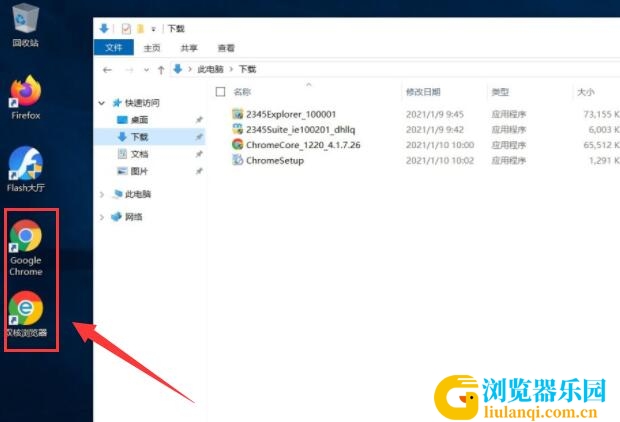620x422 pixels.
Task: Click the ChromeCore_1220_4.1.7.26 file icon
Action: pos(237,144)
